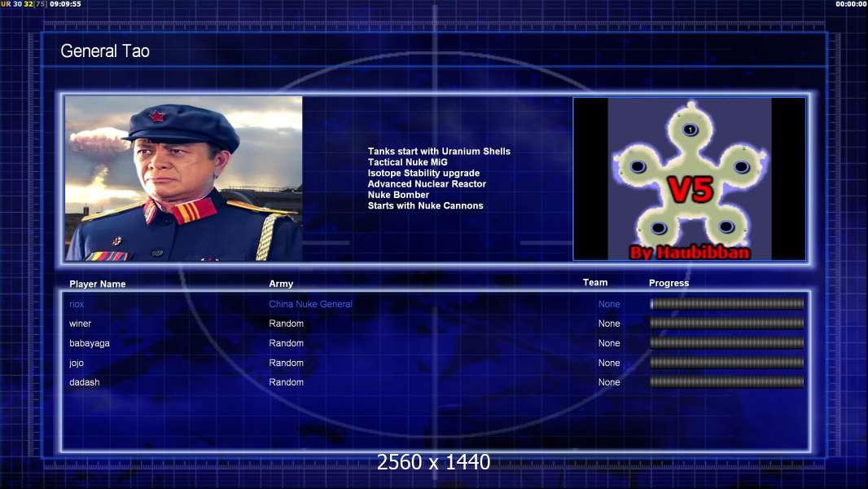Click the General Tao portrait image
The image size is (868, 489).
point(184,178)
